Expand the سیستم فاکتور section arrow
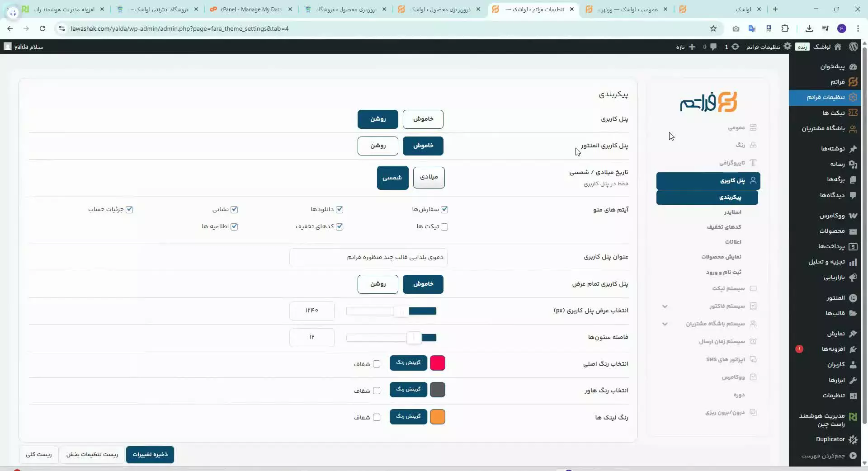Image resolution: width=868 pixels, height=471 pixels. click(x=665, y=306)
